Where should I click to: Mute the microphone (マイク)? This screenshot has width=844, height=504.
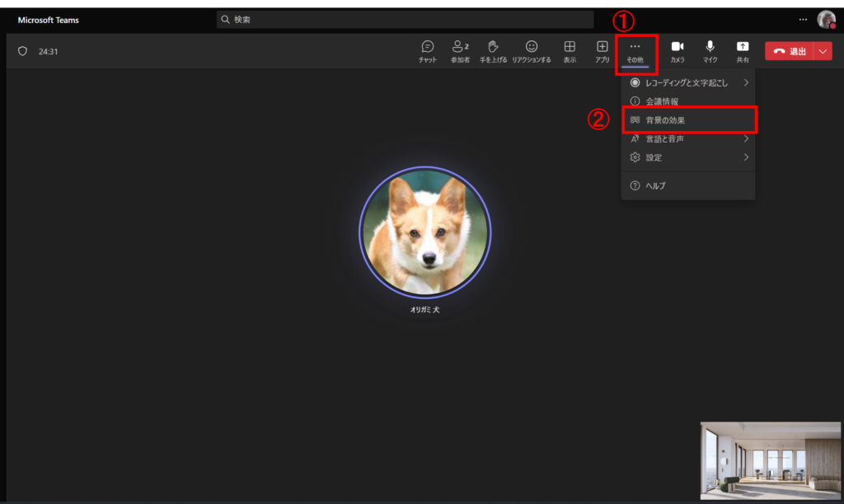pyautogui.click(x=710, y=51)
